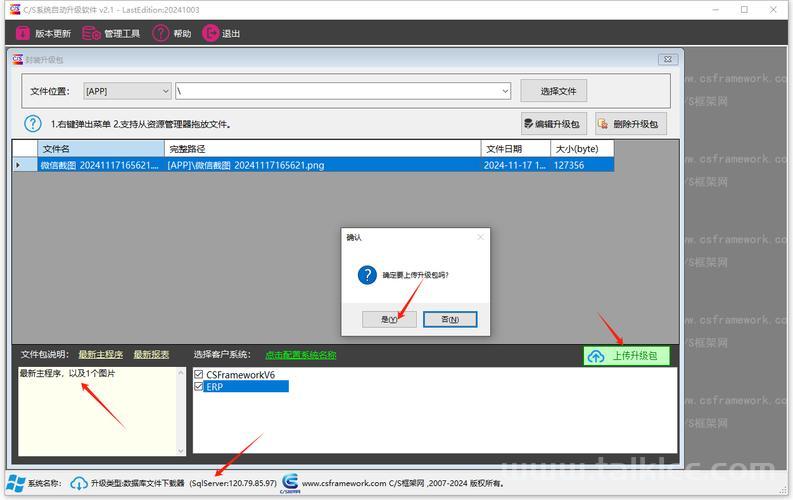Click the 版本更新 toolbar icon
Viewport: 793px width, 500px height.
[23, 33]
